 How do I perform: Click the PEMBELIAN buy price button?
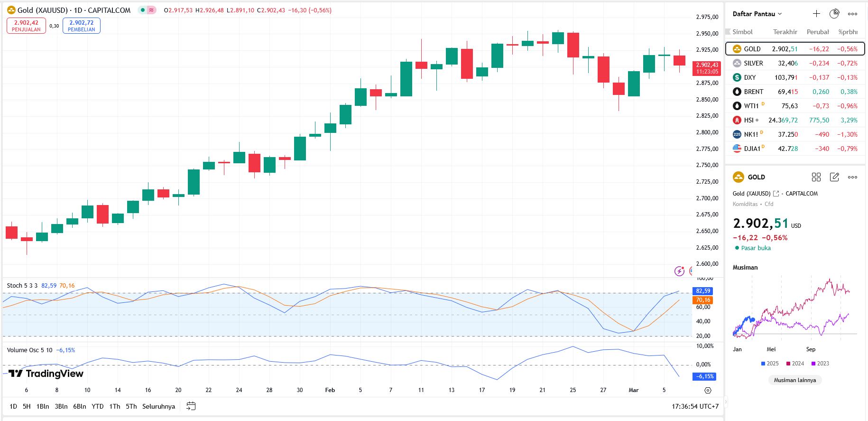point(81,26)
